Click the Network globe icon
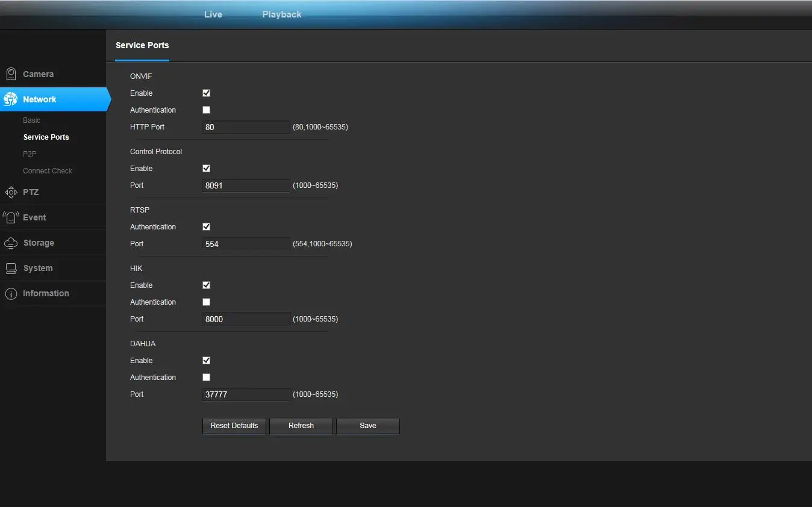The width and height of the screenshot is (812, 507). click(x=11, y=99)
